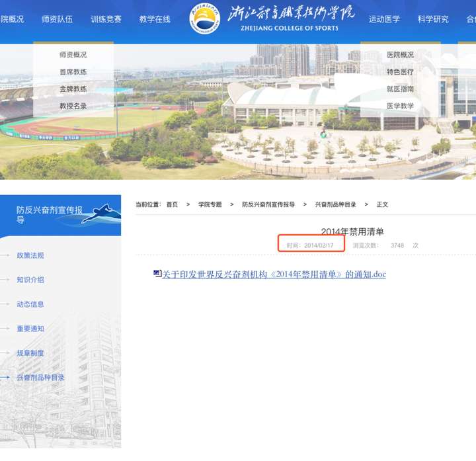
Task: Go to 兴奋剂品种目录 in the breadcrumb
Action: tap(335, 204)
